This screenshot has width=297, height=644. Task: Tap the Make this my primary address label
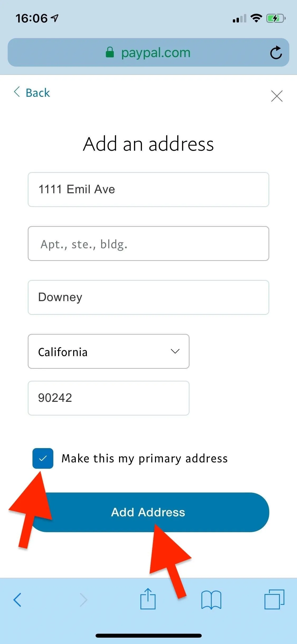click(145, 459)
